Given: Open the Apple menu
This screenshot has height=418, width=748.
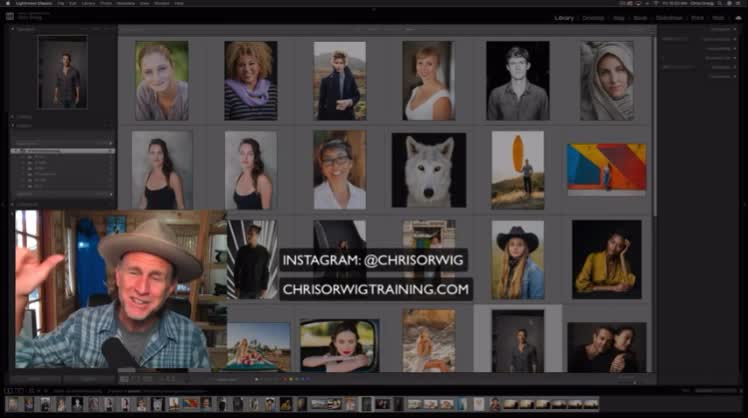Looking at the screenshot, I should coord(8,3).
